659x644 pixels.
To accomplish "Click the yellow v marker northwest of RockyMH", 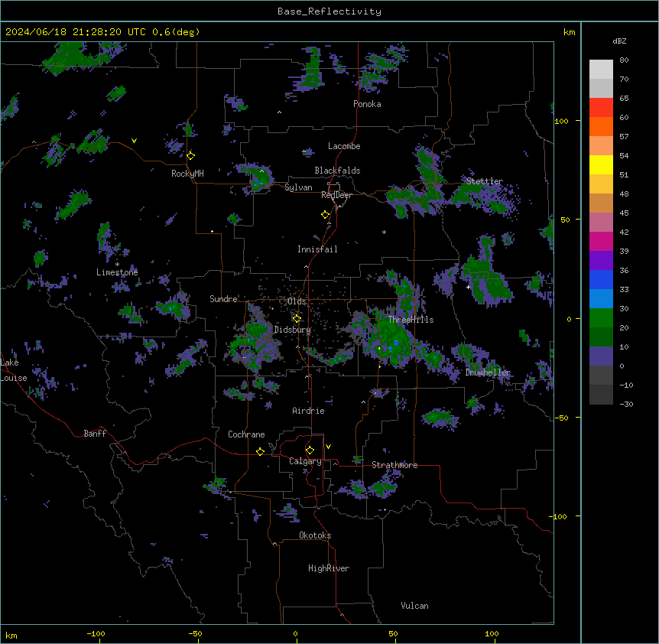I will click(x=134, y=141).
